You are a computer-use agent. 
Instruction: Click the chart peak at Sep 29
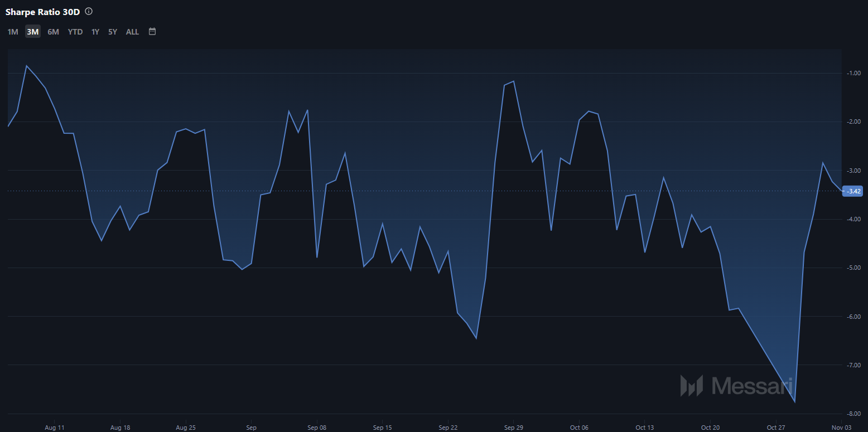click(x=513, y=81)
